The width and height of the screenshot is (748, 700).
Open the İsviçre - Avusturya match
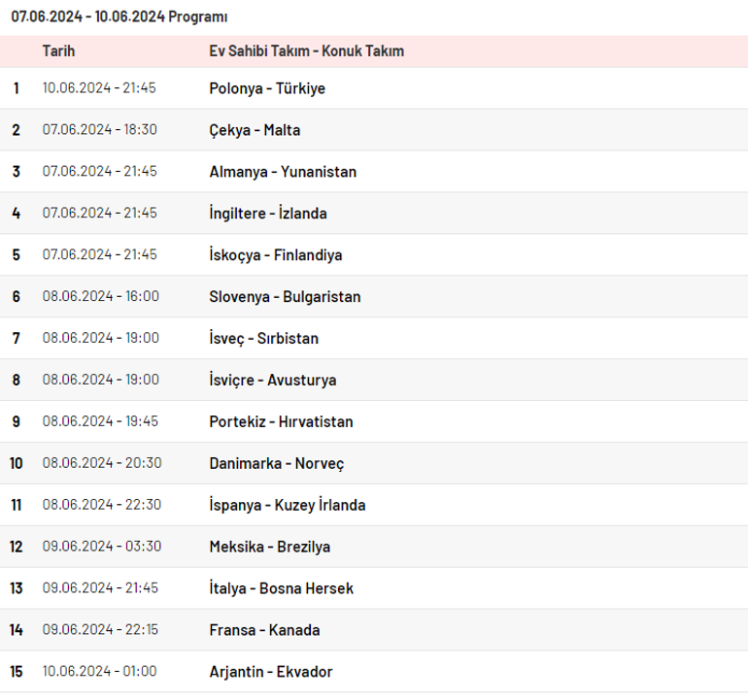pos(374,380)
